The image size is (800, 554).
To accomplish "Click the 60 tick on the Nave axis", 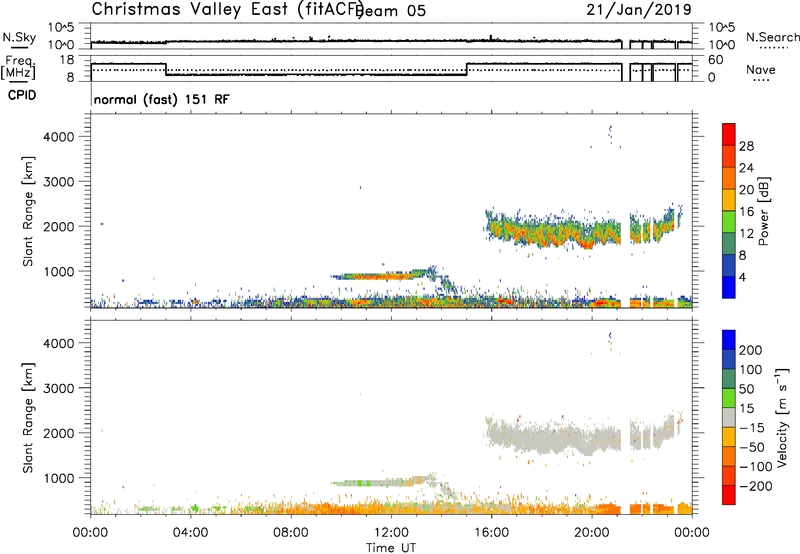I will 716,60.
